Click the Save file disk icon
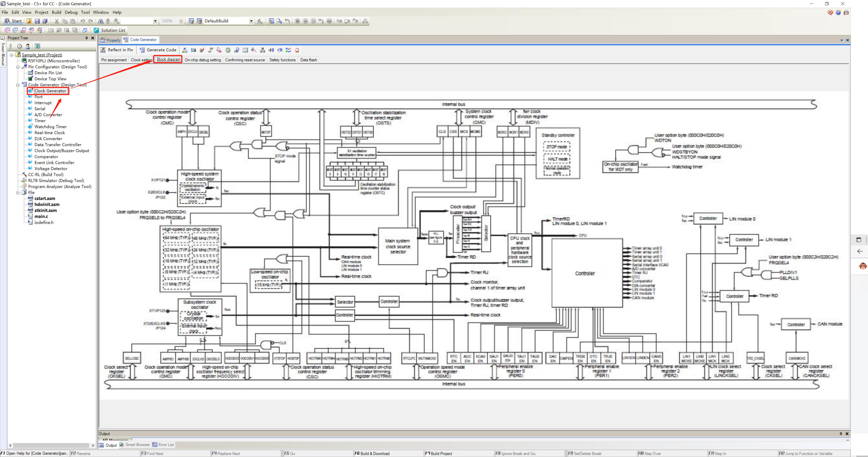 37,21
